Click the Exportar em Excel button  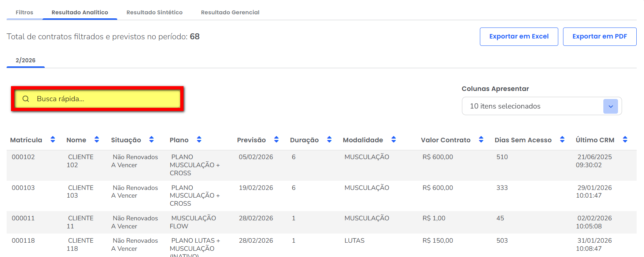[x=519, y=37]
